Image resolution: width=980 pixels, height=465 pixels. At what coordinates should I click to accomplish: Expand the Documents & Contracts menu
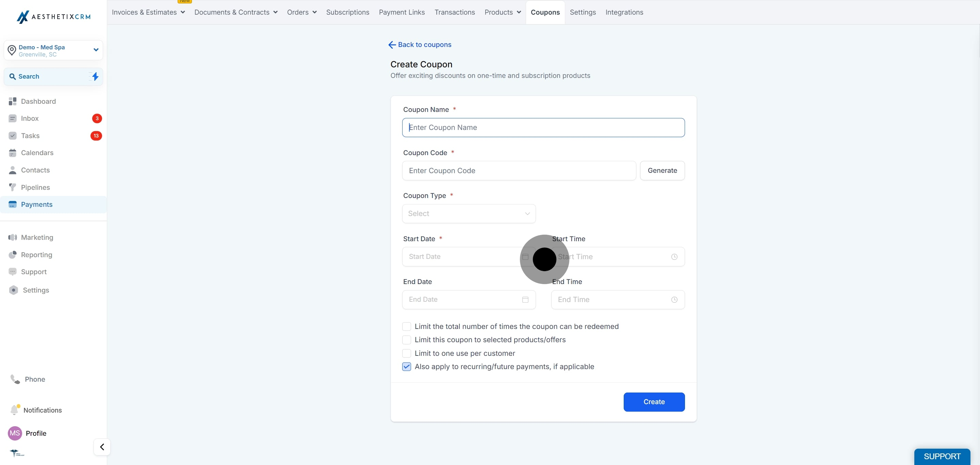click(x=236, y=12)
